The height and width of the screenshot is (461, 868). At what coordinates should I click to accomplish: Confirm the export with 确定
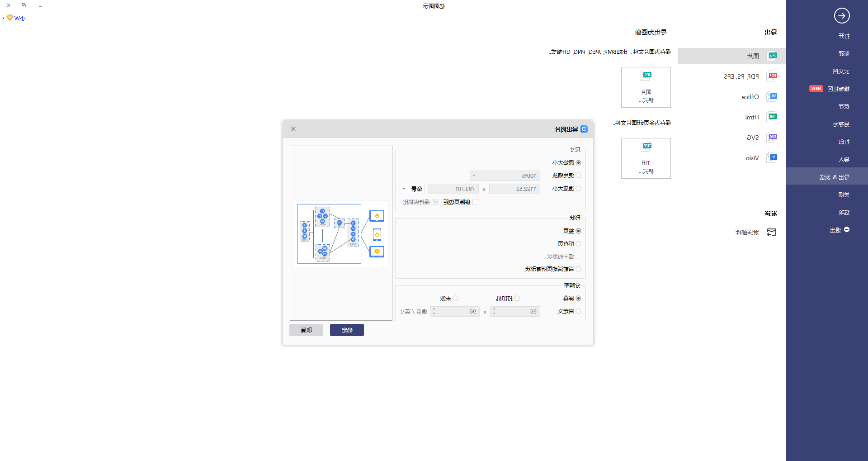click(347, 330)
